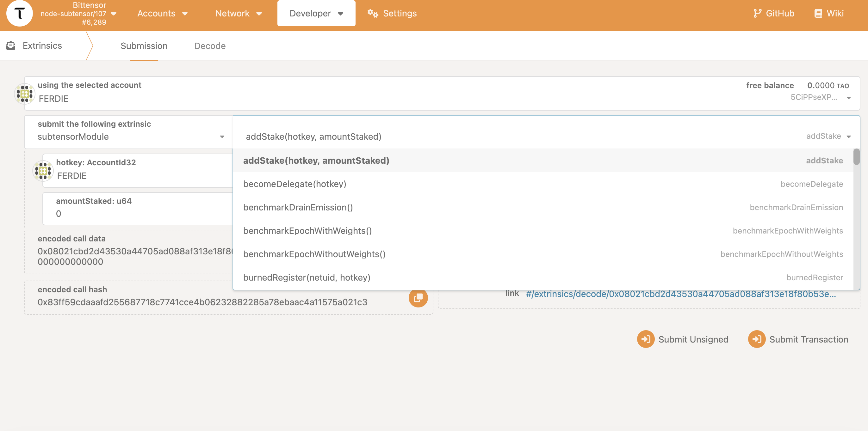Expand the Network menu
This screenshot has width=868, height=431.
coord(238,14)
